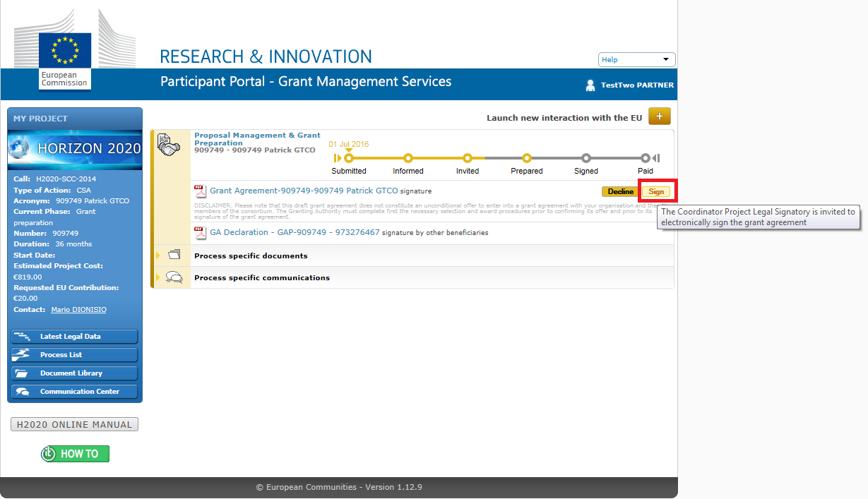Open Document Library button

(x=75, y=373)
